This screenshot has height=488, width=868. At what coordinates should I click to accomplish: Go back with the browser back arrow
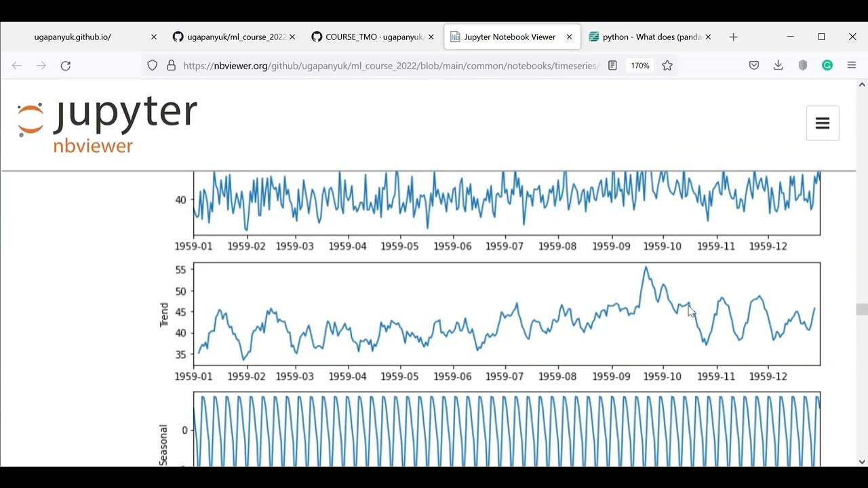coord(17,66)
